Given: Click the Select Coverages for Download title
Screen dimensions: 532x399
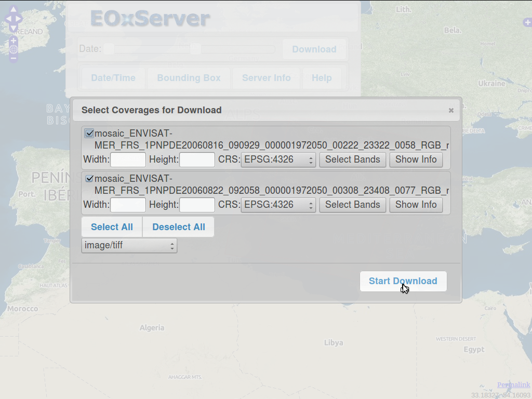Looking at the screenshot, I should 152,110.
